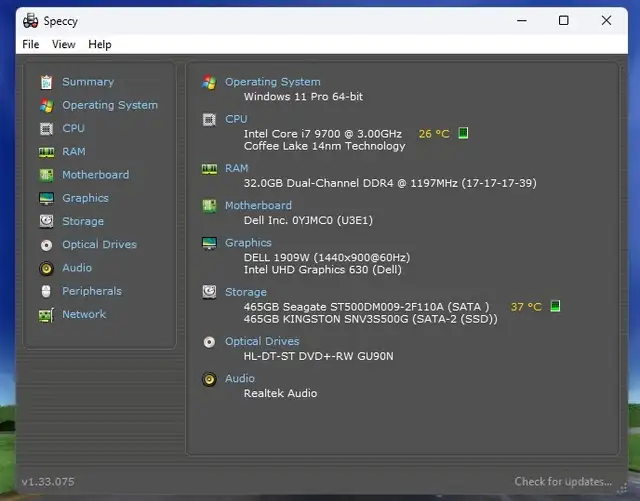Click the RAM stick icon in sidebar
Screen dimensions: 640x501
pos(46,152)
